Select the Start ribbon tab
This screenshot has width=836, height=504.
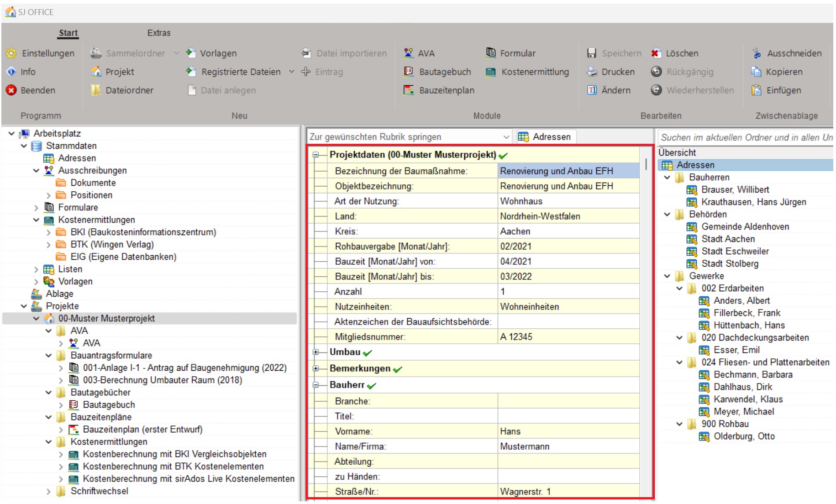coord(68,33)
